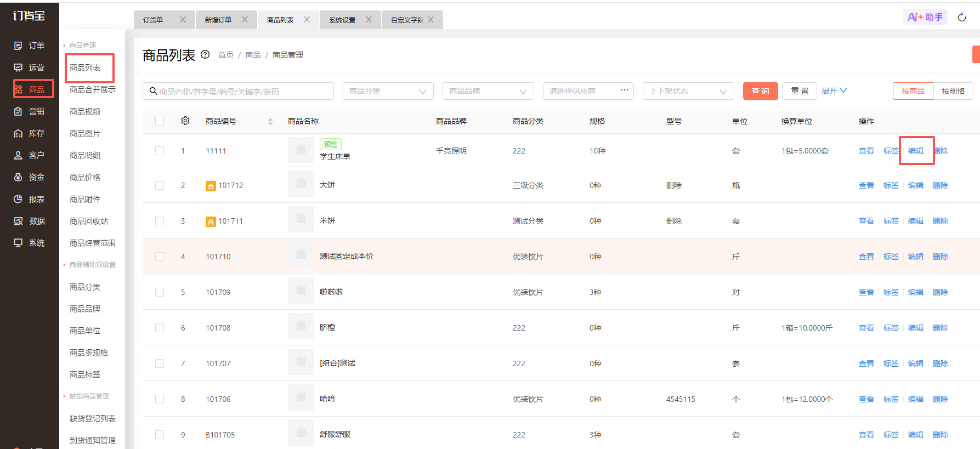Close the 自定义字段 tab
This screenshot has height=449, width=980.
click(431, 20)
